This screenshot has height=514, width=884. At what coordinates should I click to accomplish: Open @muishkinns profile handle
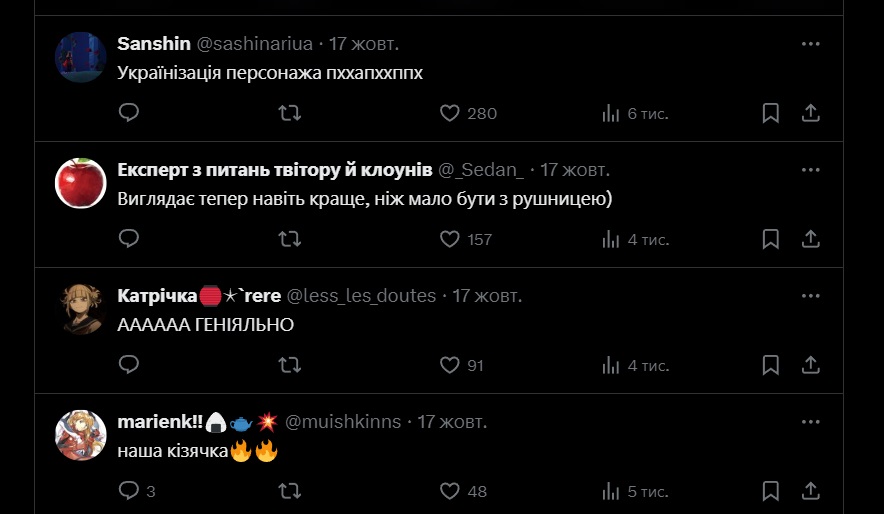343,422
